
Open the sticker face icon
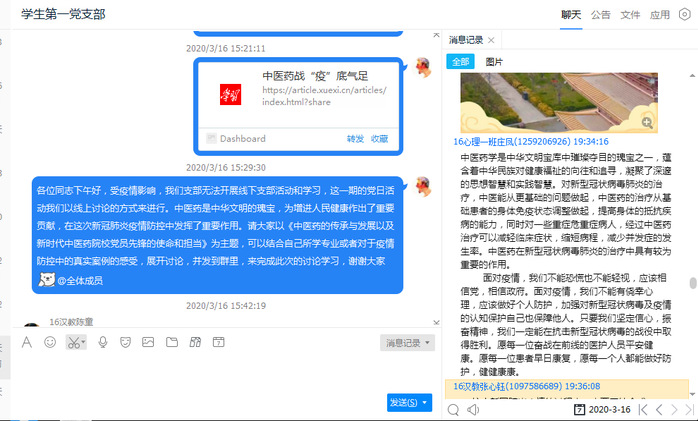tap(125, 342)
